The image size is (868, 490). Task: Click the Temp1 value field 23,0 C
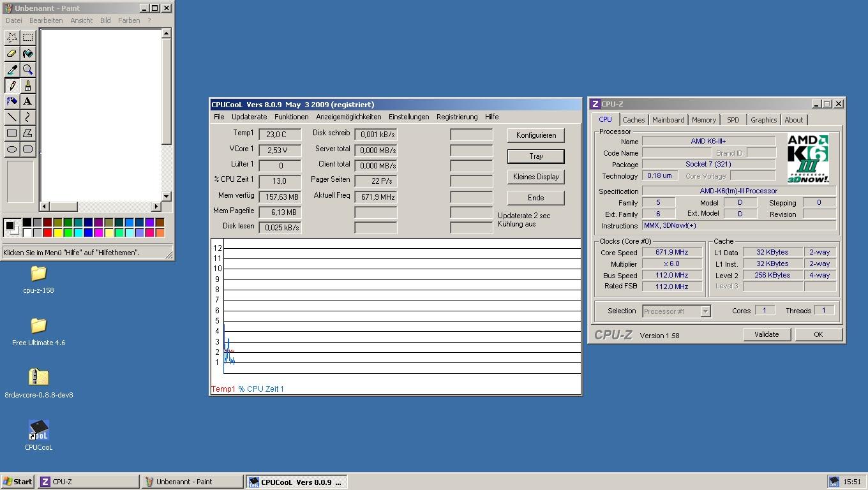pos(280,135)
